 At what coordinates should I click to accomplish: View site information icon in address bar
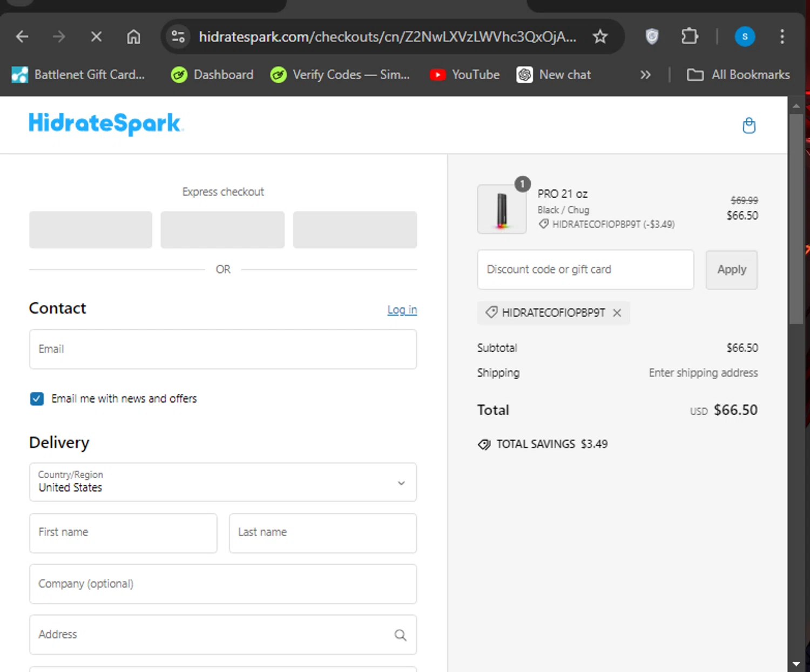click(178, 37)
